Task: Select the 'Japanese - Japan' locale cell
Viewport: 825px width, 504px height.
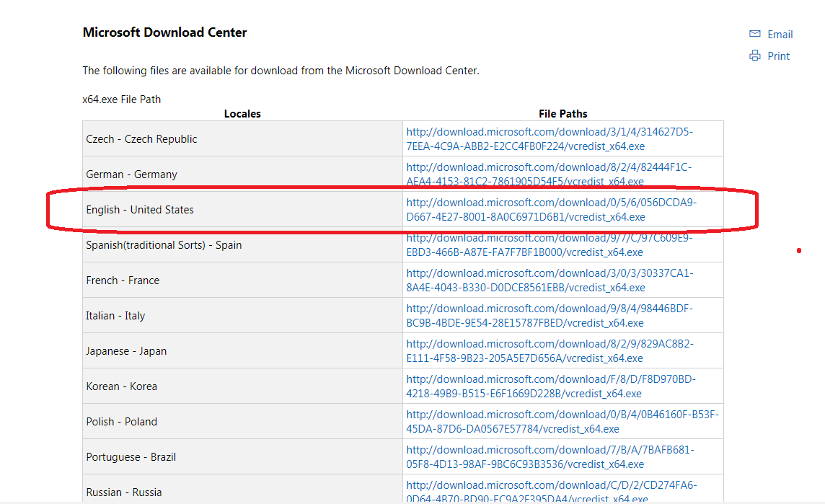Action: [242, 350]
